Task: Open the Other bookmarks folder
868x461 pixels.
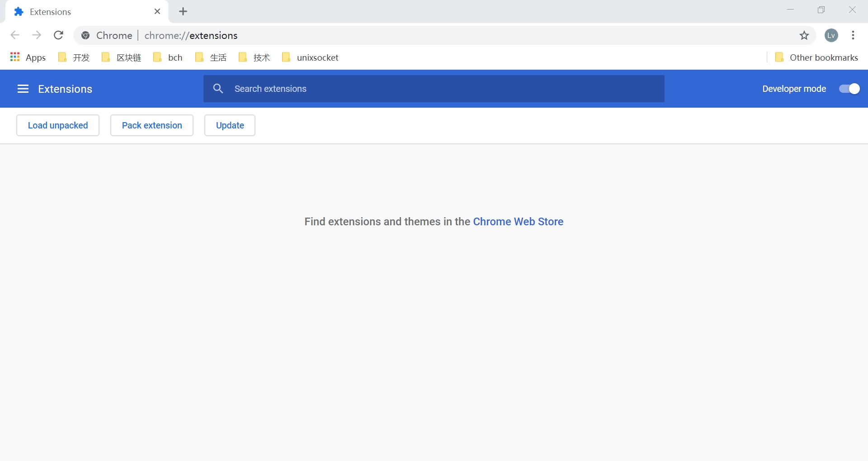Action: (816, 57)
